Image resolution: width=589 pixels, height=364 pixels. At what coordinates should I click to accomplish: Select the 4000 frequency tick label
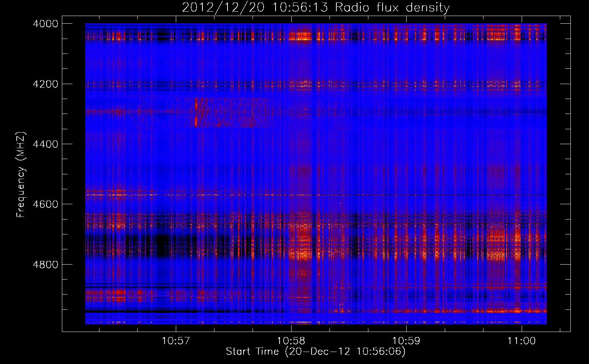pos(46,24)
